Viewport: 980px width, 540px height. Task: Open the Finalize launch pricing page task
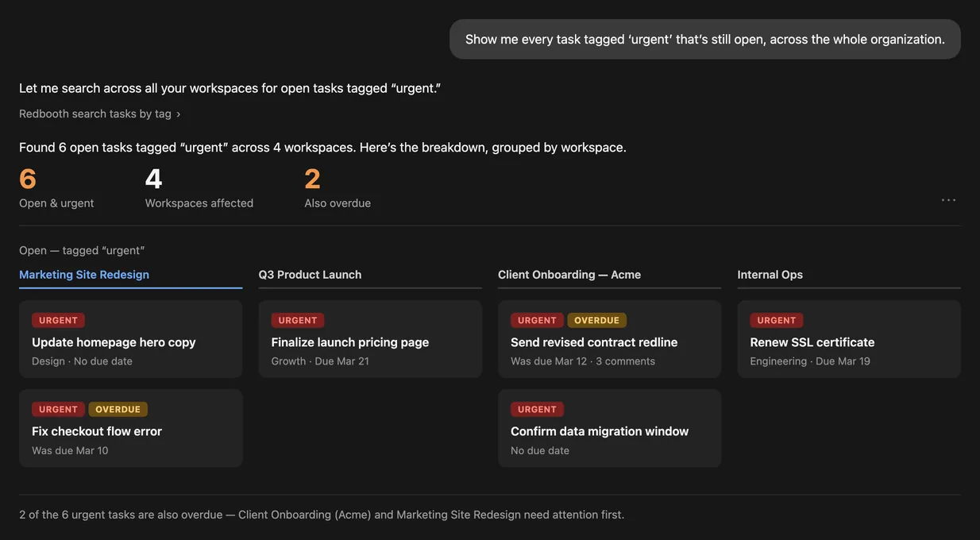pos(370,339)
